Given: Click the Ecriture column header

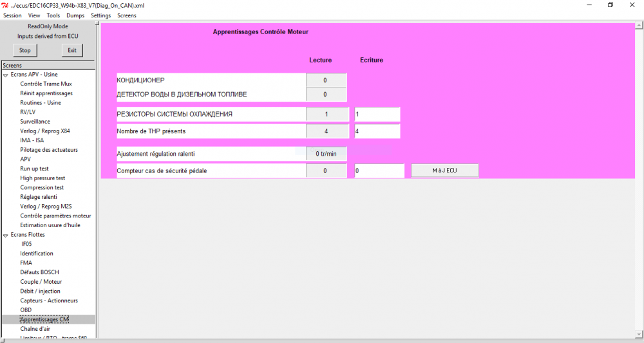Looking at the screenshot, I should (x=372, y=60).
